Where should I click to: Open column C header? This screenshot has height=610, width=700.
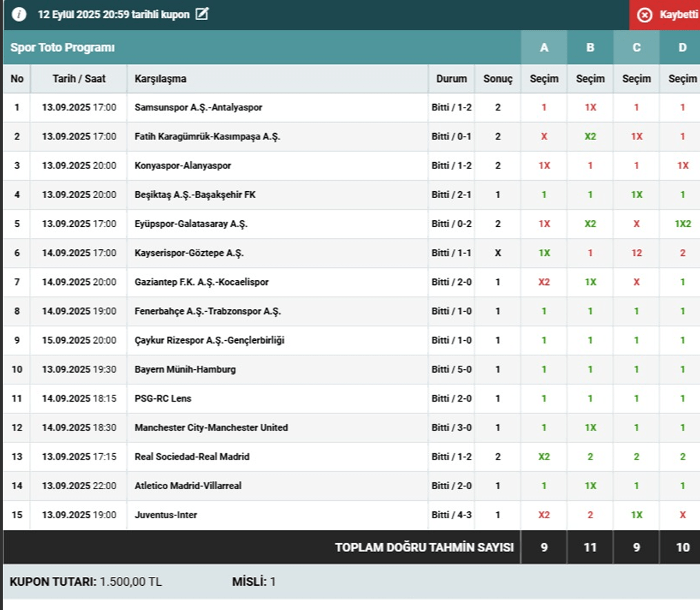pos(636,48)
